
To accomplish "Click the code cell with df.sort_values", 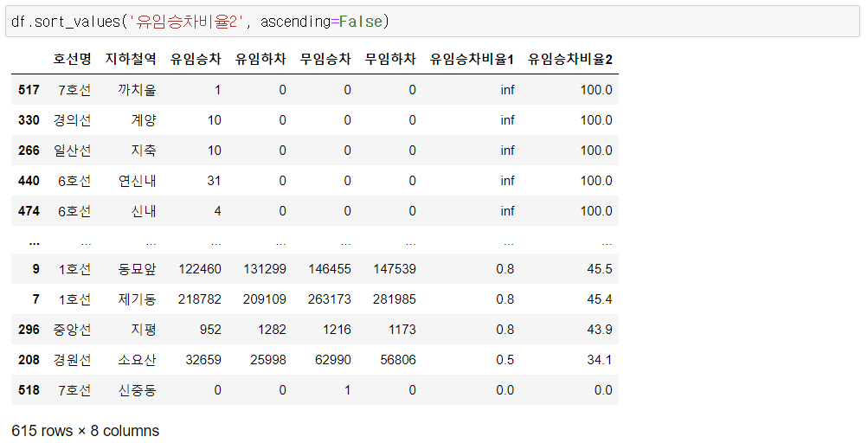I will [x=433, y=22].
